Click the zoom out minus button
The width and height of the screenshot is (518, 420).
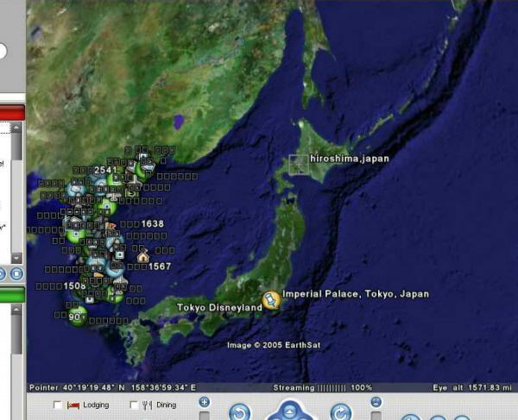[x=376, y=402]
